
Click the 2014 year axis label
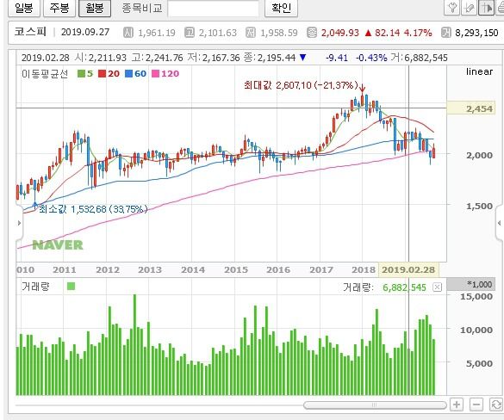(x=193, y=269)
